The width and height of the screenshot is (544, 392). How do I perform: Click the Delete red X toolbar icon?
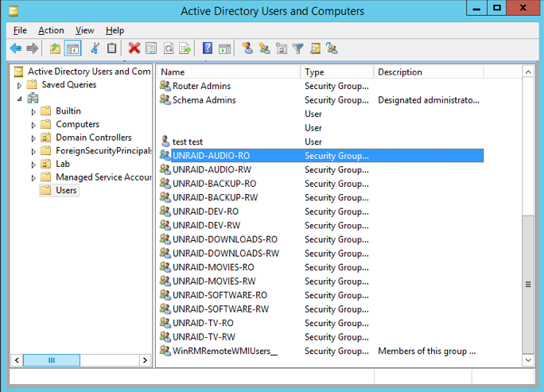click(134, 49)
